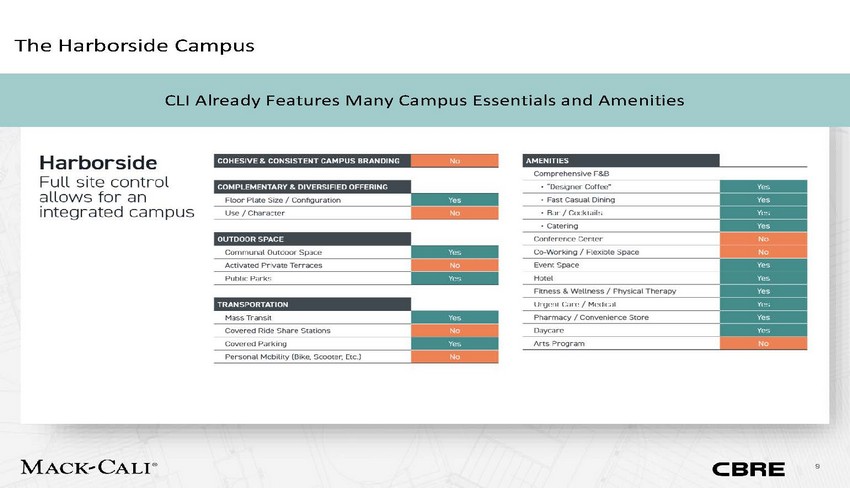Click the teal banner about Campus Essentials

(425, 100)
